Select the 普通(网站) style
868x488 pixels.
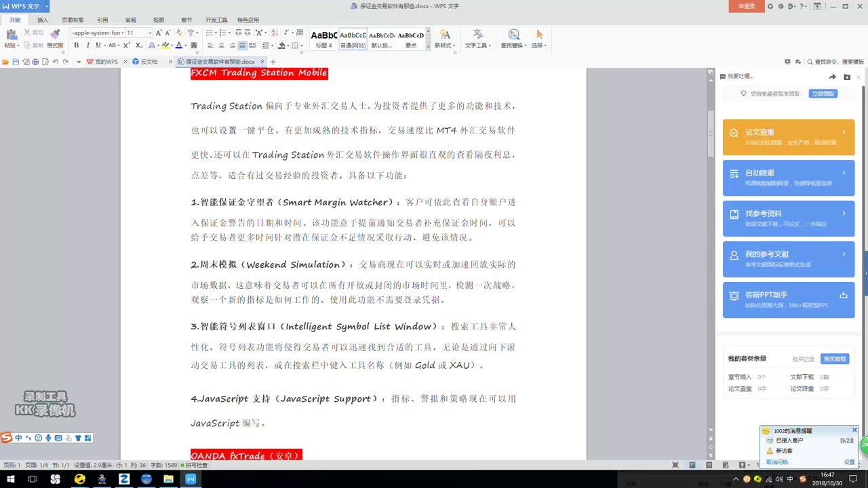point(353,40)
